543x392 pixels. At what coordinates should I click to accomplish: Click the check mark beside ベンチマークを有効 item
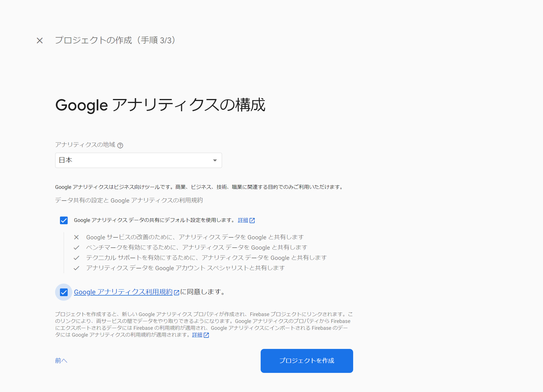pos(76,247)
